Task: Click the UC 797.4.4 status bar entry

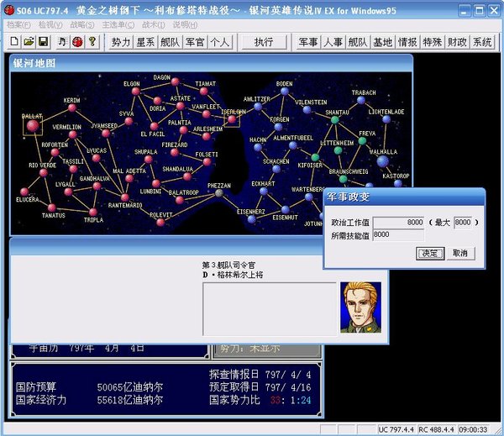Action: [396, 429]
